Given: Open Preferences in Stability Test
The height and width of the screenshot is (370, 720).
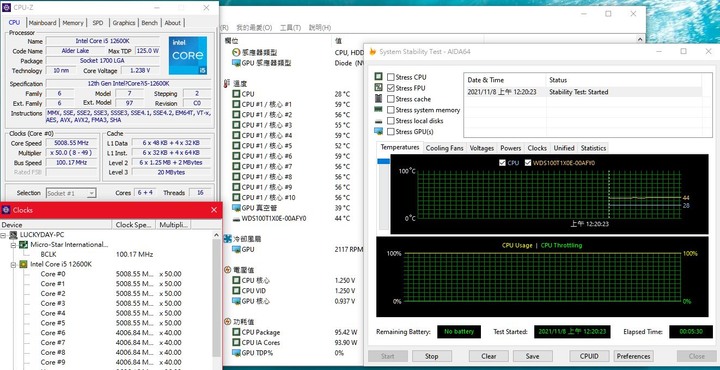Looking at the screenshot, I should tap(633, 356).
